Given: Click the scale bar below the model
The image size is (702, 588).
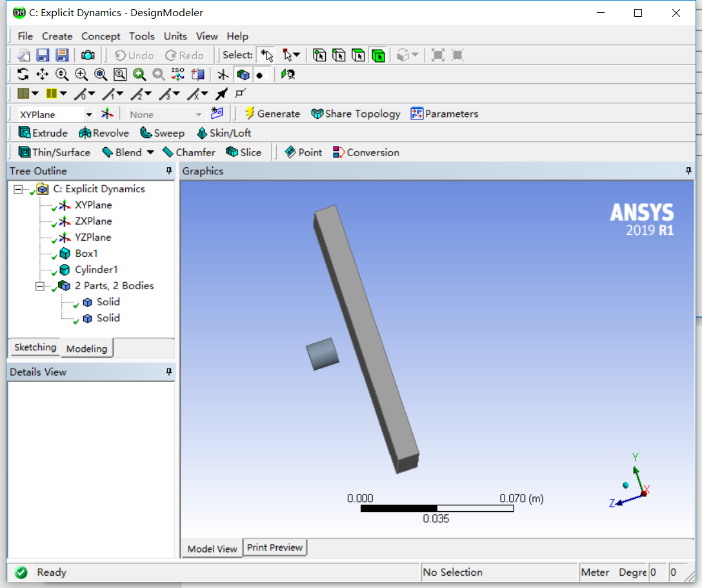Looking at the screenshot, I should click(436, 509).
